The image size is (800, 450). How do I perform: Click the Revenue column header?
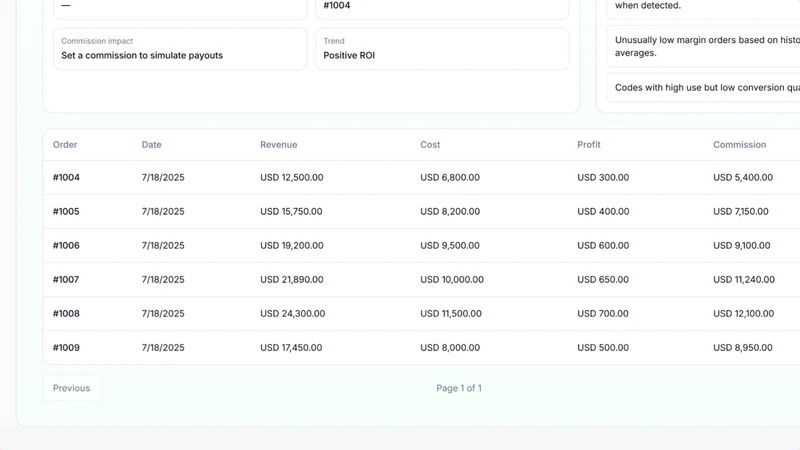(x=279, y=145)
